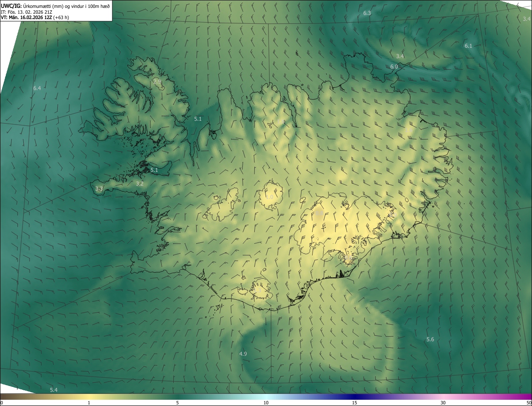Click the color scale tick labeled 0
The height and width of the screenshot is (406, 532).
[1, 403]
